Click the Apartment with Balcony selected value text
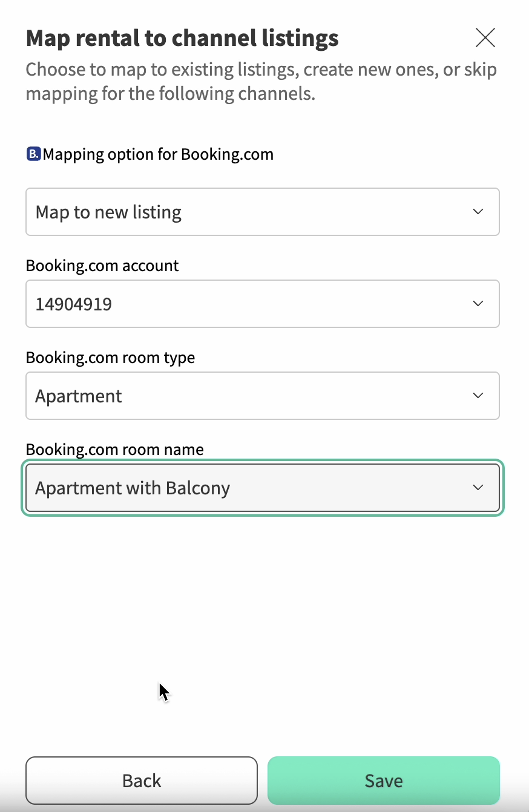 pos(133,488)
